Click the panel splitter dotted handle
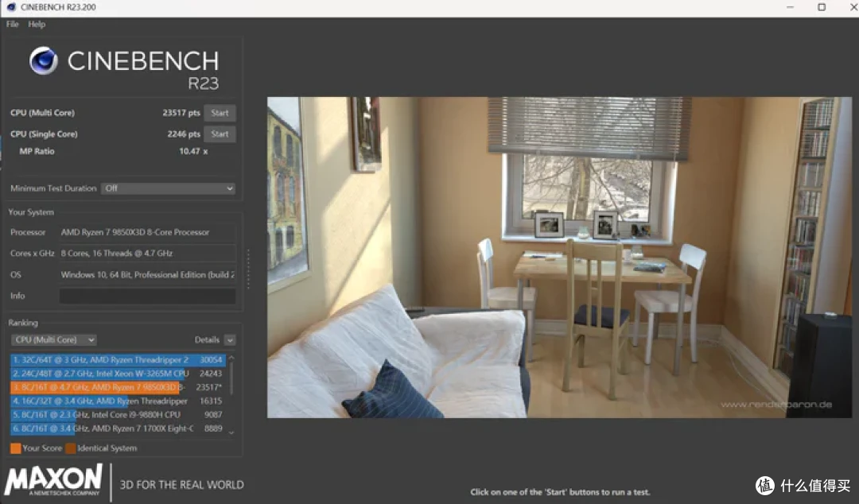The width and height of the screenshot is (859, 504). pos(248,269)
